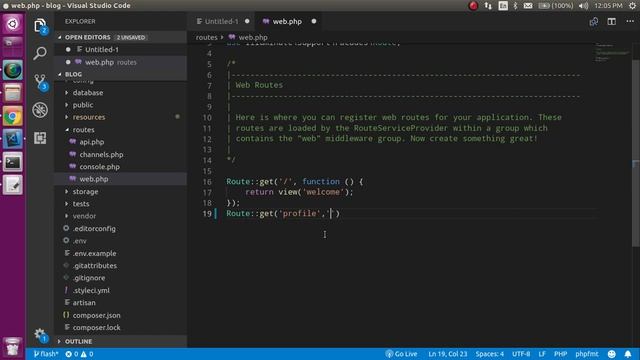
Task: Click errors and warnings count in status bar
Action: point(79,354)
